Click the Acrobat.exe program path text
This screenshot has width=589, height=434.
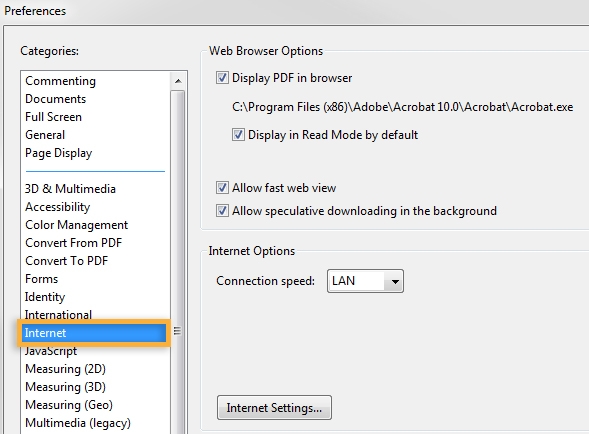point(403,107)
